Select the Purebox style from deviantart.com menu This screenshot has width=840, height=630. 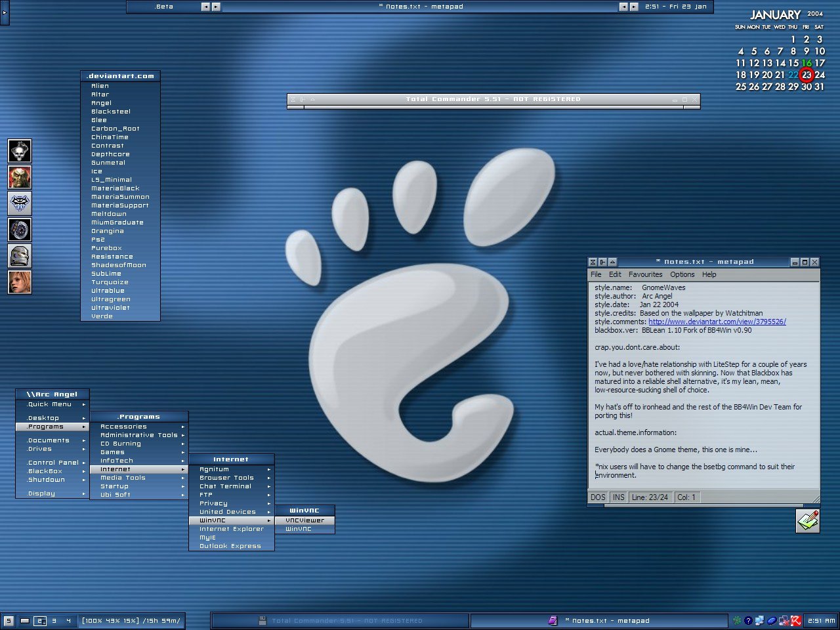tap(120, 248)
